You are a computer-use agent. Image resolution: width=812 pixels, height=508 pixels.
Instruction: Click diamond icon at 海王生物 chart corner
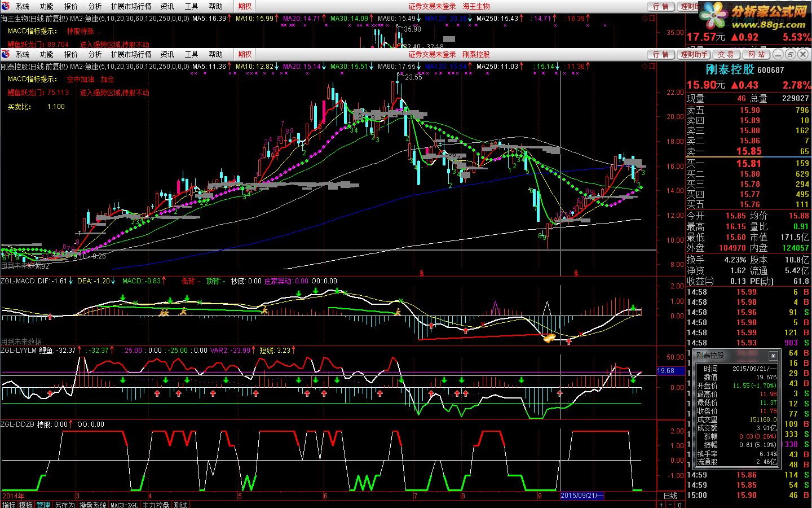coord(645,18)
